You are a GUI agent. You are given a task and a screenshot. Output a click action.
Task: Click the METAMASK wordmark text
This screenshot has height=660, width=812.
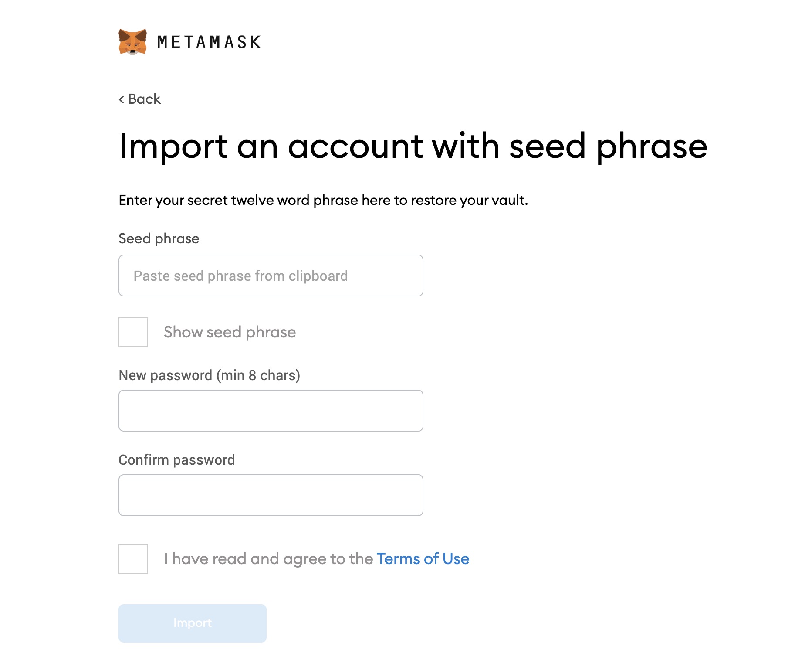[x=209, y=42]
